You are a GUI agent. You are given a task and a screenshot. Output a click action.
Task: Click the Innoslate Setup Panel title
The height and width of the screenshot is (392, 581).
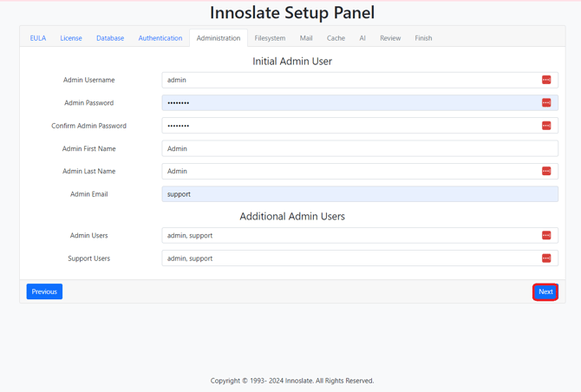click(292, 13)
